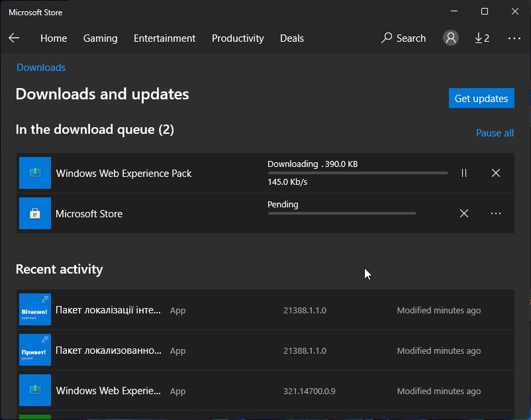
Task: Go to the Deals tab
Action: [292, 38]
